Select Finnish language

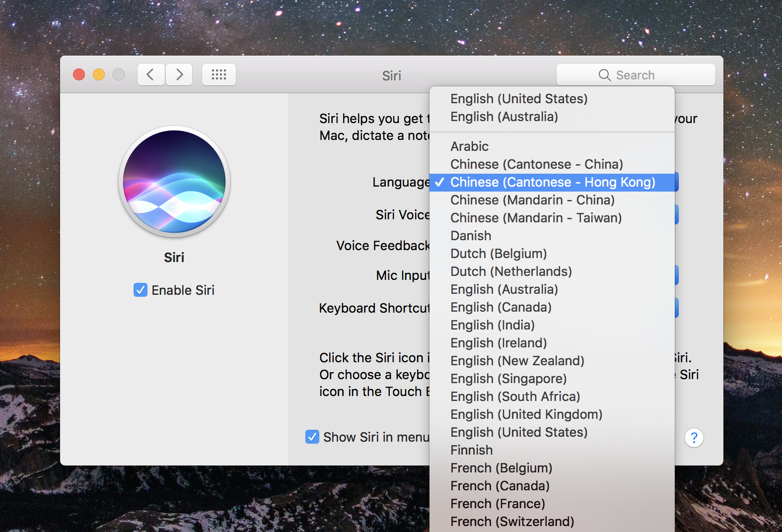pyautogui.click(x=552, y=450)
